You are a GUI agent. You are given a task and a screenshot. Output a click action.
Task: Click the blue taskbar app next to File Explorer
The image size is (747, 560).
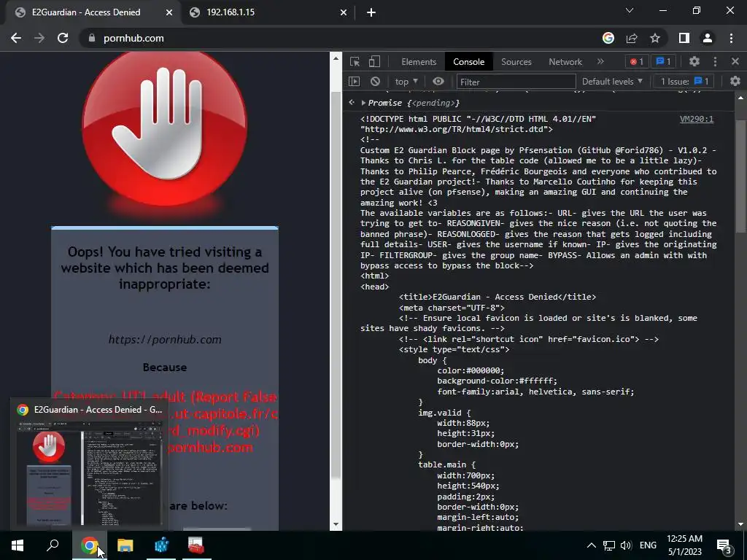point(161,545)
